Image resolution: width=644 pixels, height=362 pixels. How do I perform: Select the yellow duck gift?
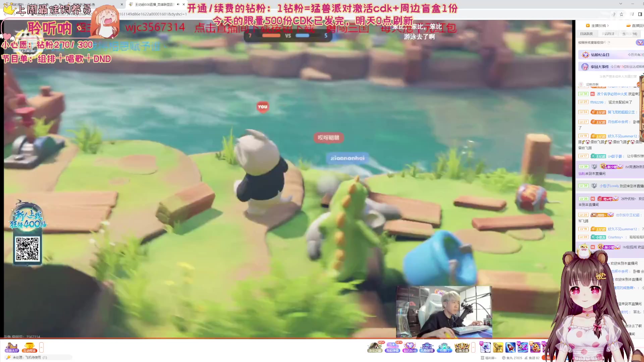coord(535,347)
